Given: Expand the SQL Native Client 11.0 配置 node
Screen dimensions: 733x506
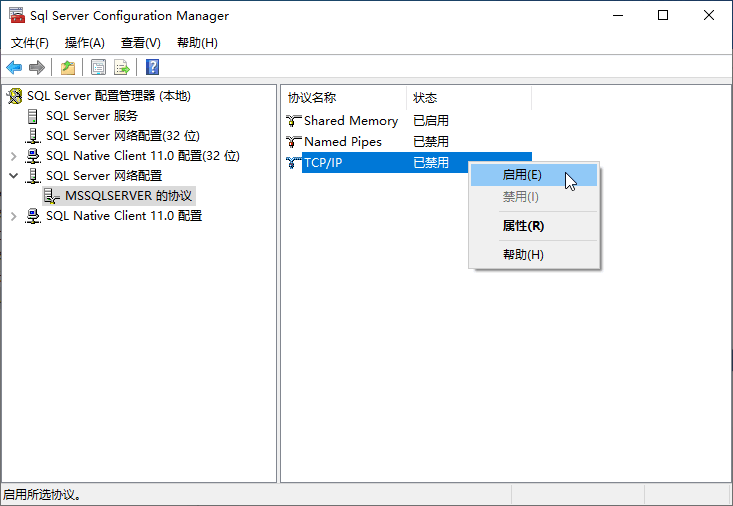Looking at the screenshot, I should point(14,216).
